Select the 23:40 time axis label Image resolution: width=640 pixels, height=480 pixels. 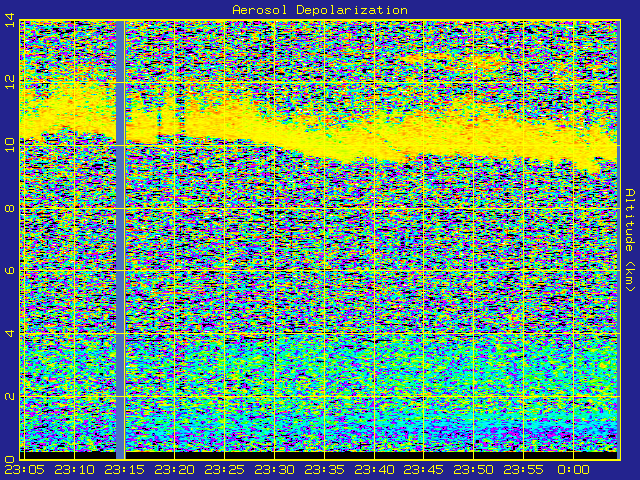point(374,470)
